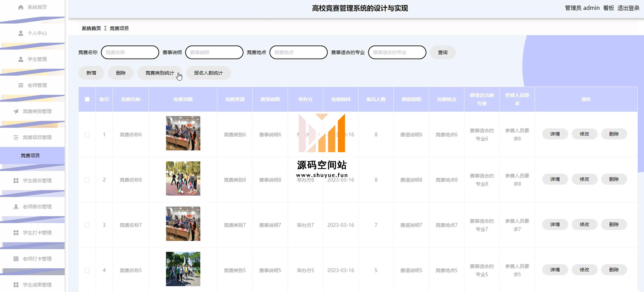
Task: Open cover image of 竞赛名称7
Action: click(x=183, y=224)
